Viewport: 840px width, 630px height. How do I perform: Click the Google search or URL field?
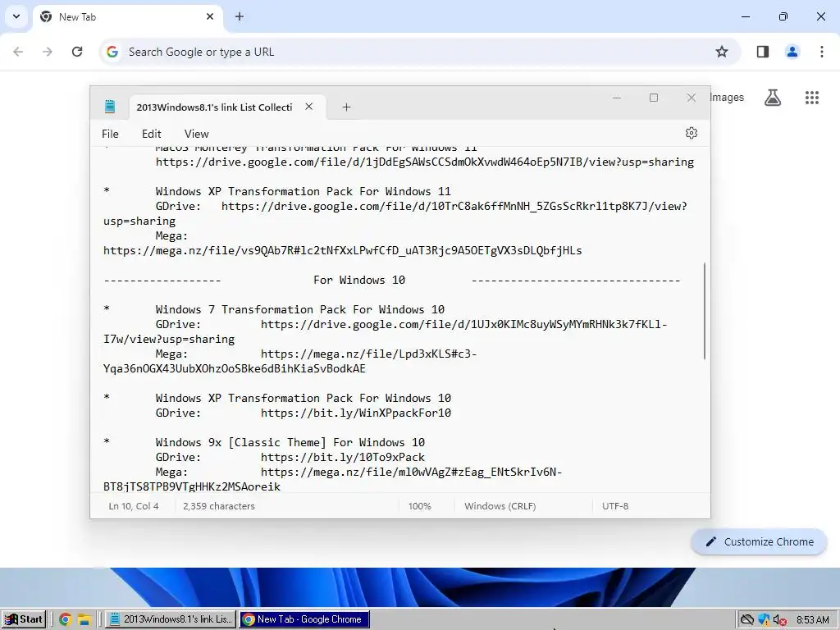(418, 52)
